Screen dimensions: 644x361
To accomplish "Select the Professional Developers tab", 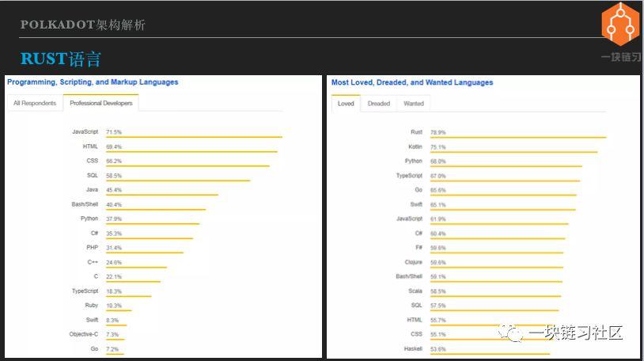I will (x=101, y=103).
